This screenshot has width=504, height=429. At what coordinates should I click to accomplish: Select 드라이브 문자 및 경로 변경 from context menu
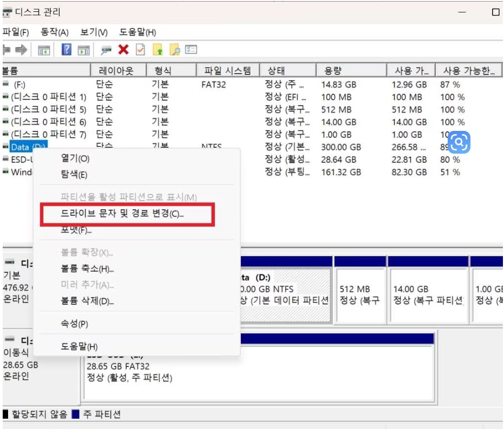coord(122,215)
